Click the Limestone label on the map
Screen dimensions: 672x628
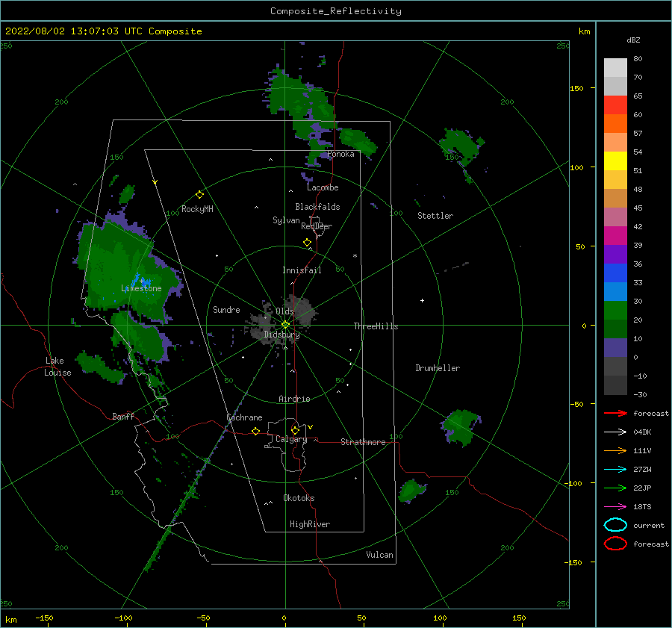141,288
